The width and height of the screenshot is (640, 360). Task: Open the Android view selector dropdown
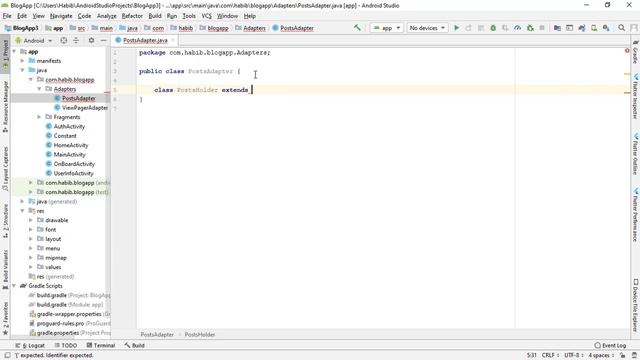(x=33, y=40)
